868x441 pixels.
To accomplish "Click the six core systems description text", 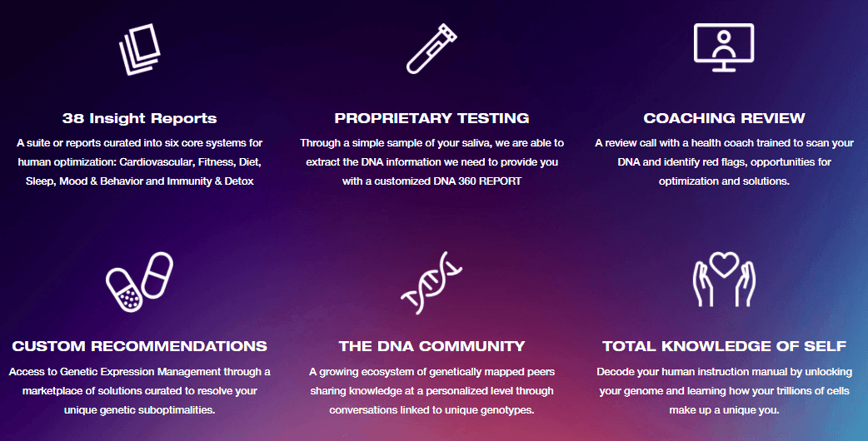I will pos(139,162).
